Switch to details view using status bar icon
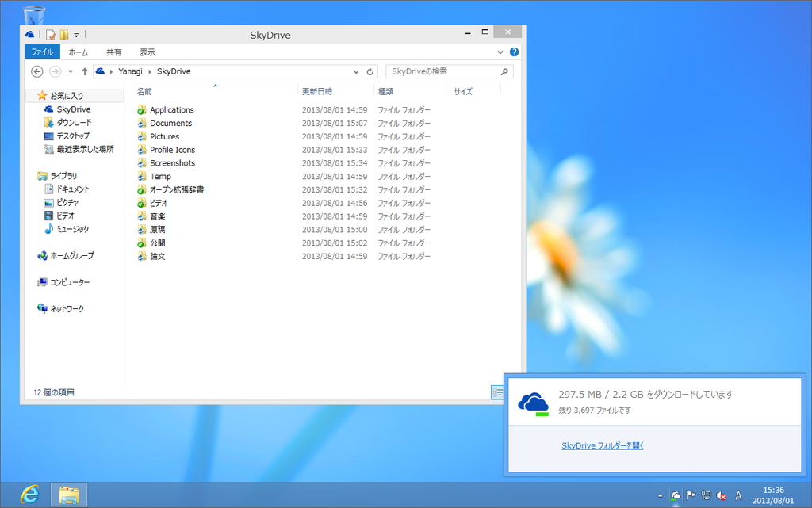Viewport: 812px width, 508px height. point(496,392)
